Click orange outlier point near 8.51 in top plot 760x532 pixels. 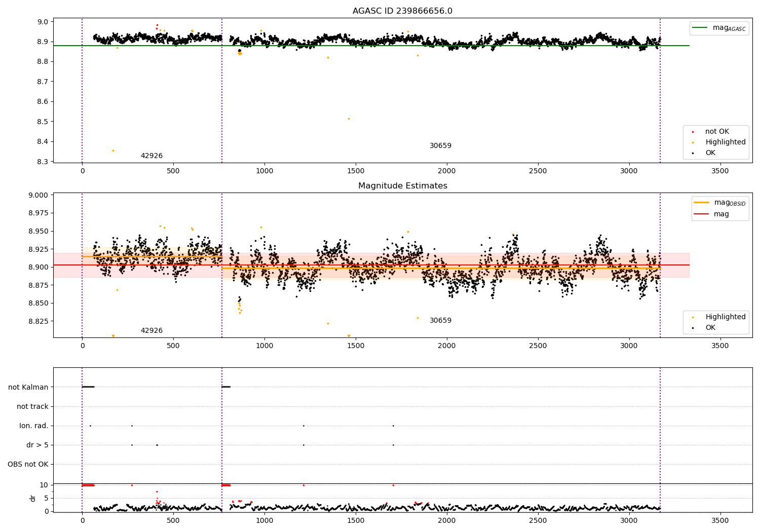coord(349,119)
